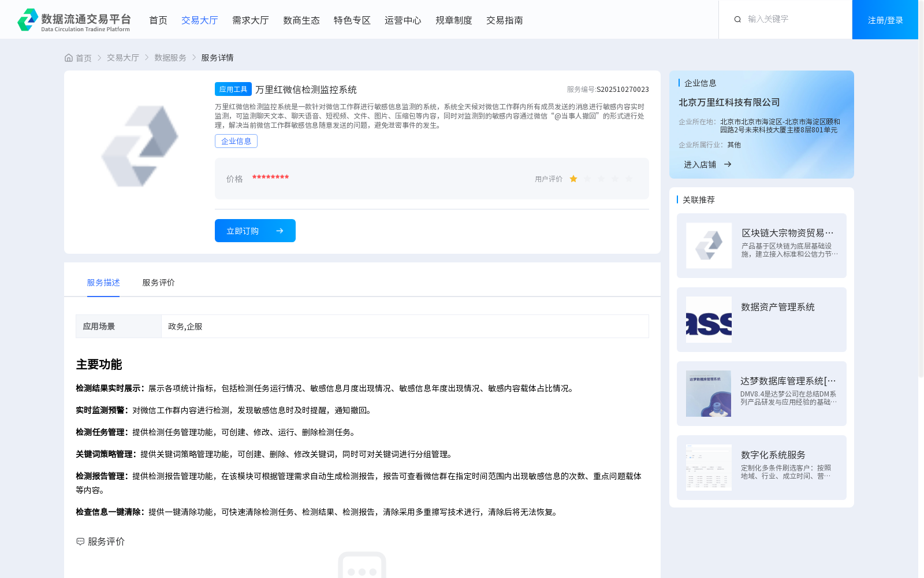The height and width of the screenshot is (578, 924).
Task: Switch to 服务描述 tab
Action: click(x=103, y=283)
